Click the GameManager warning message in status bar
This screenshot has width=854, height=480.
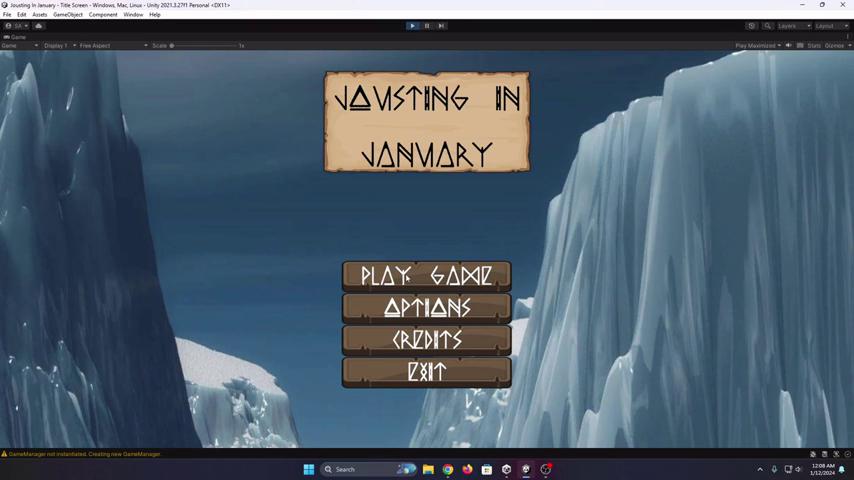click(x=84, y=454)
